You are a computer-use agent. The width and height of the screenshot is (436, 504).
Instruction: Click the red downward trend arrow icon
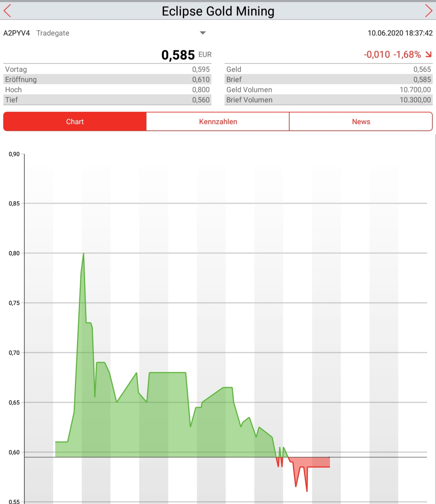point(429,54)
